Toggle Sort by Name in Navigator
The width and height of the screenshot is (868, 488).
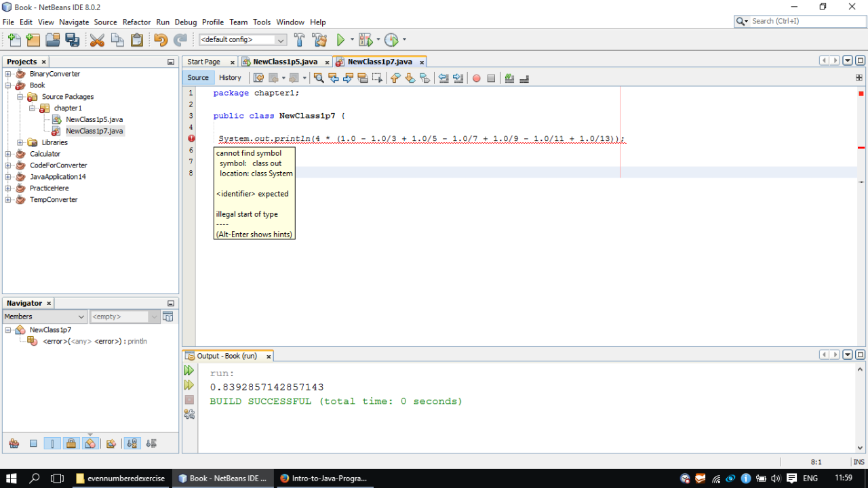tap(132, 443)
